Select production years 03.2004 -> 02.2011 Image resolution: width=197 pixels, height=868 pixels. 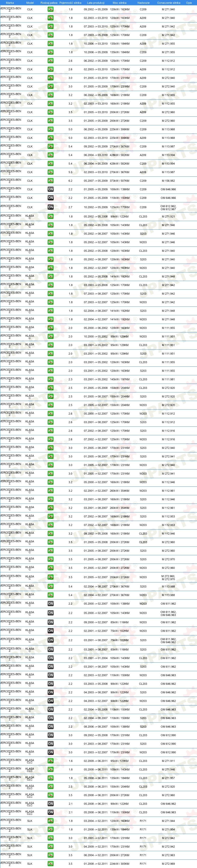96,821
